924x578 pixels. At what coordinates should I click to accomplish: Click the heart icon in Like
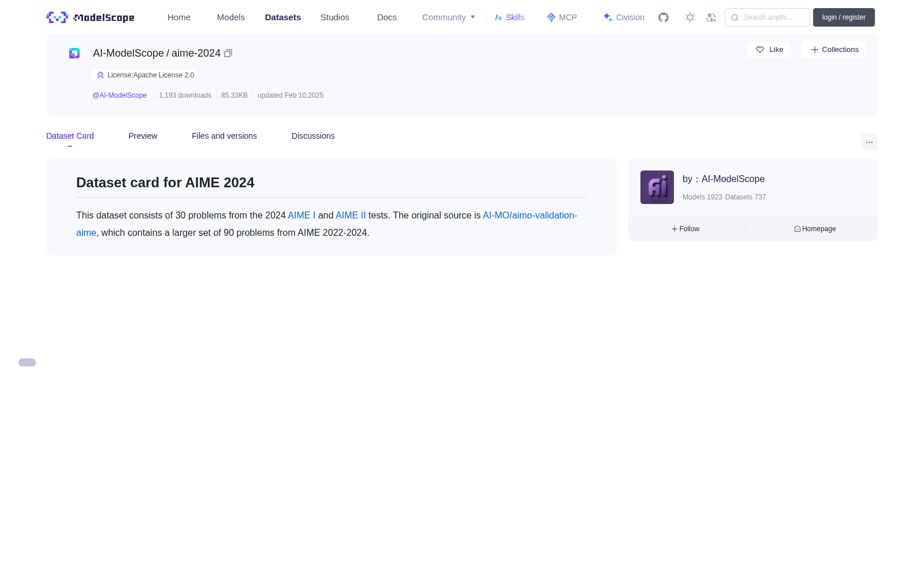[760, 50]
